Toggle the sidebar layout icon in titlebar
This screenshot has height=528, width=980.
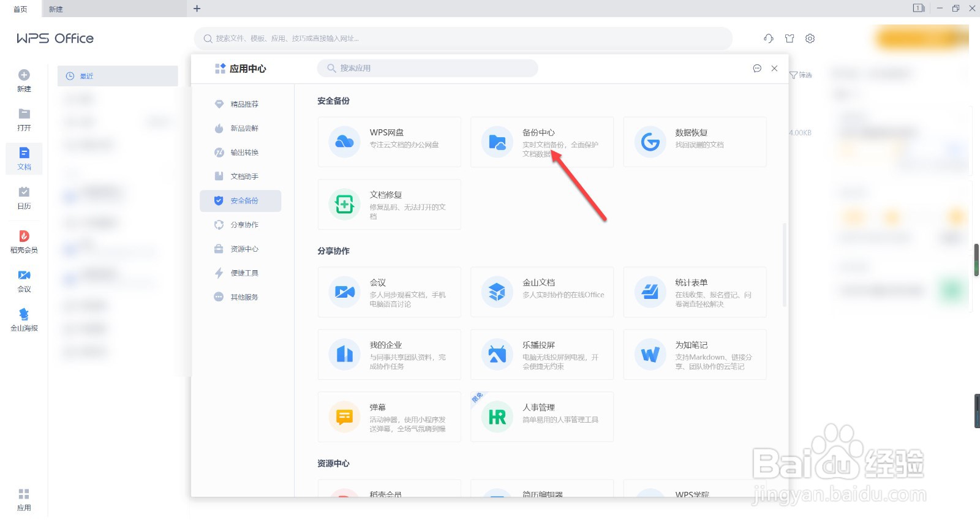click(x=919, y=8)
